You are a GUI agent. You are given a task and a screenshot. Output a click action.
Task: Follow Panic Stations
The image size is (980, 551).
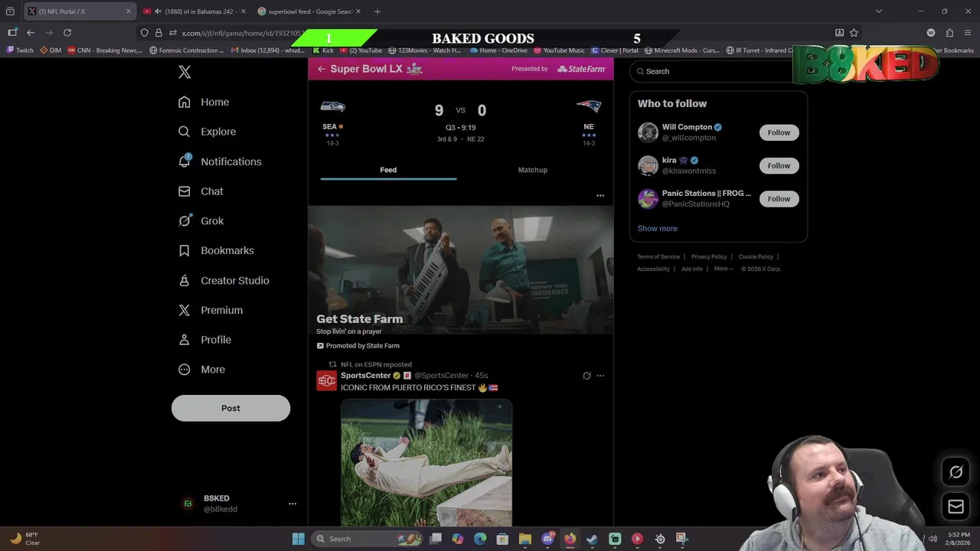coord(779,199)
